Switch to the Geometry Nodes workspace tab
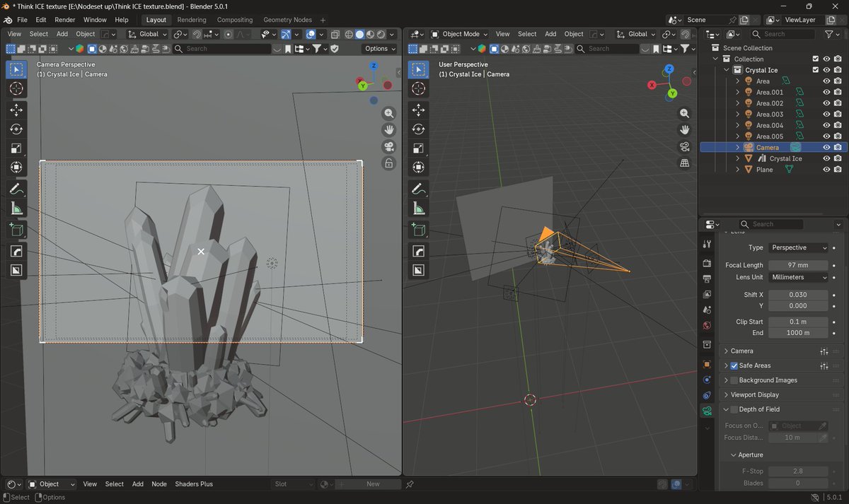The width and height of the screenshot is (849, 504). 287,20
